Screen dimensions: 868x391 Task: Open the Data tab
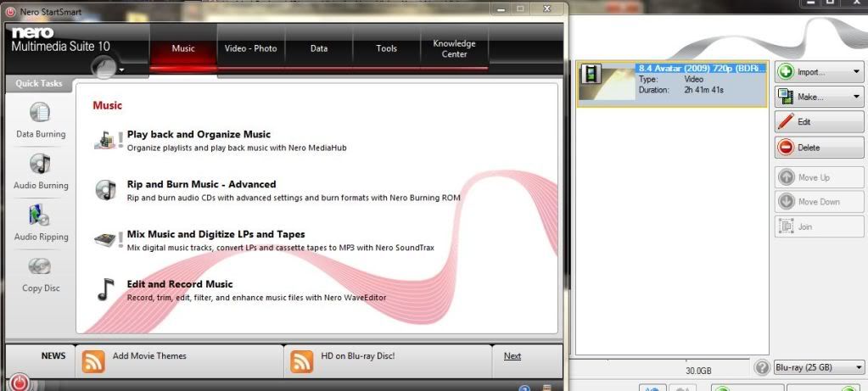click(x=319, y=48)
